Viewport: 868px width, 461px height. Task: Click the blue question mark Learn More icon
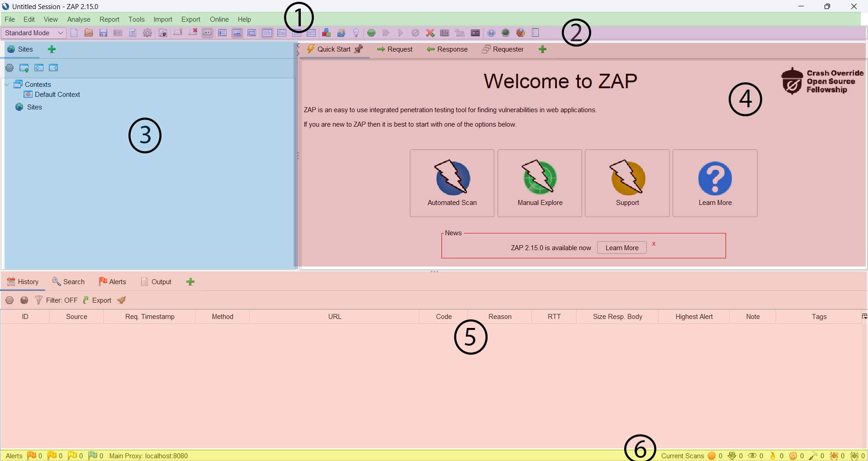click(x=715, y=178)
